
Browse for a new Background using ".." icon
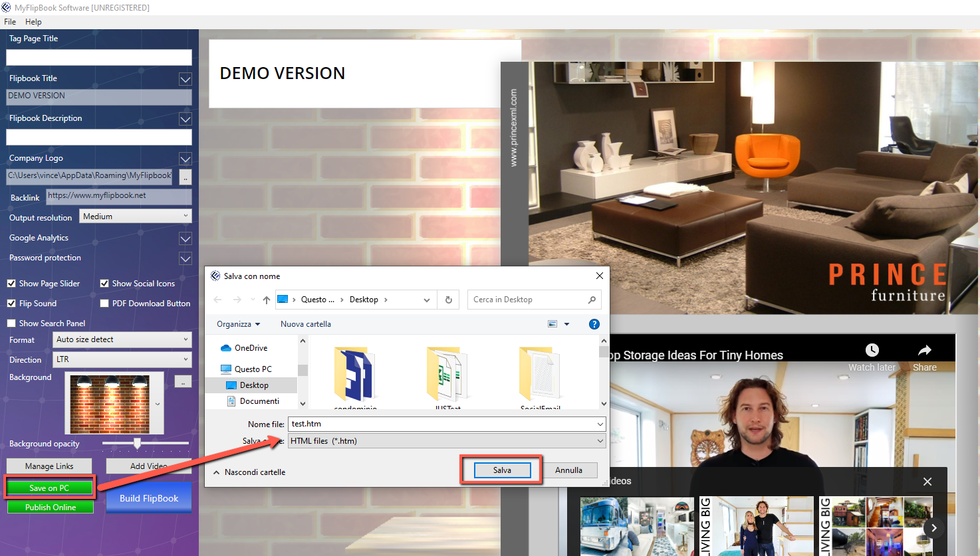[183, 381]
